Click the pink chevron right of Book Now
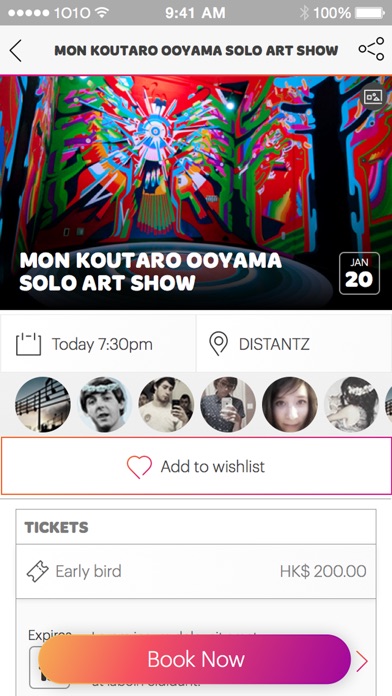 (362, 661)
